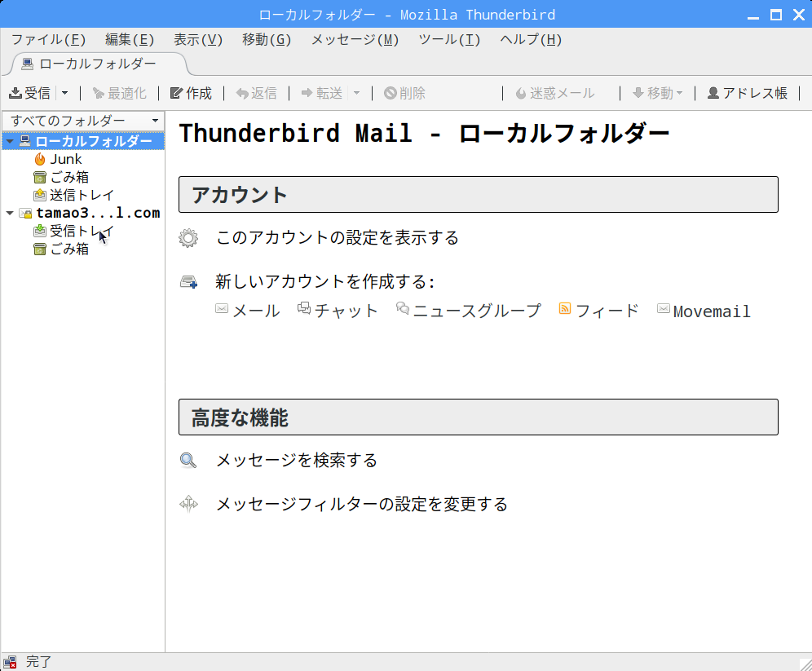Click the new account creation icon
The image size is (812, 671).
[x=188, y=282]
